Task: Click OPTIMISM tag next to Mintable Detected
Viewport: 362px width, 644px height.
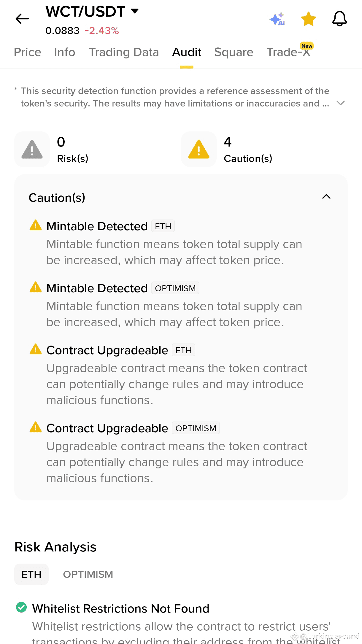Action: [175, 288]
